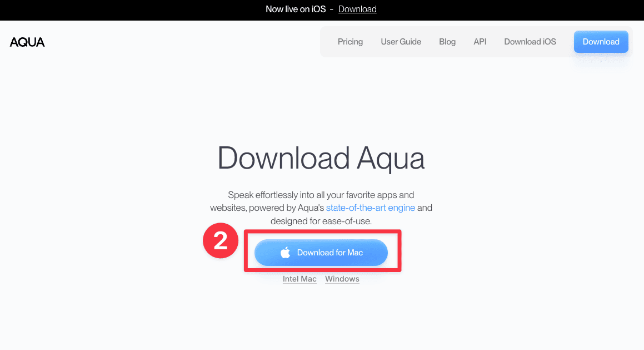644x350 pixels.
Task: Click the AQUA logo
Action: pyautogui.click(x=27, y=42)
